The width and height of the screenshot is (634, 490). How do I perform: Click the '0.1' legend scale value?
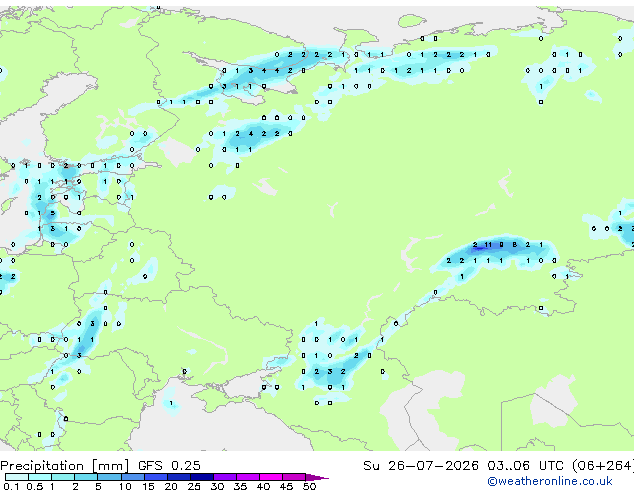tap(10, 486)
